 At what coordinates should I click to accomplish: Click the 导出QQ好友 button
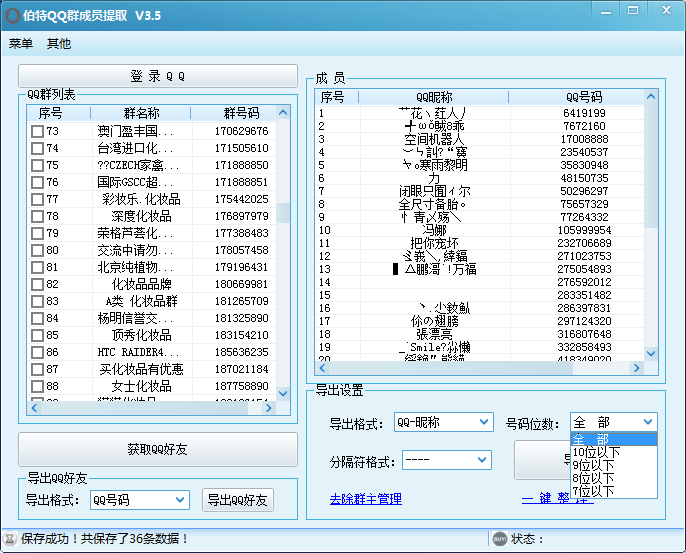click(238, 499)
